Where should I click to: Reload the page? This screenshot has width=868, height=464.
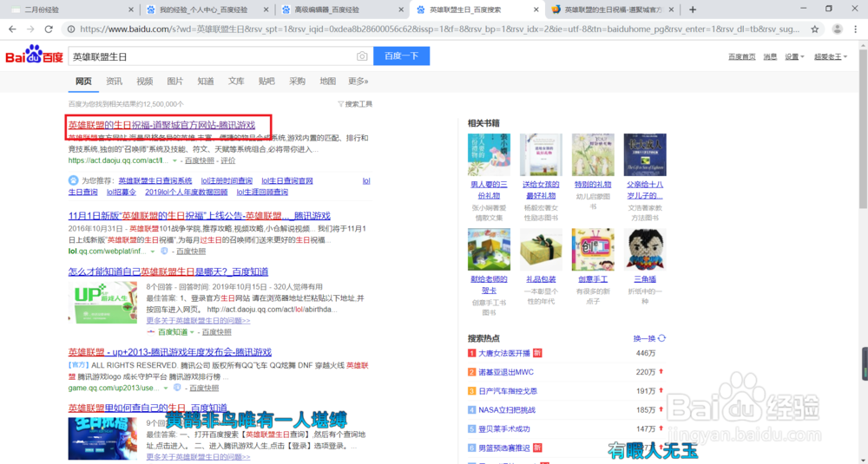point(49,29)
